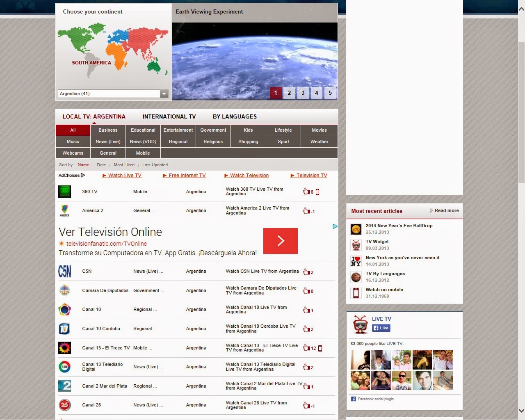Click thumbs-up for Canal 13 El Trece
The width and height of the screenshot is (525, 420).
[x=306, y=348]
